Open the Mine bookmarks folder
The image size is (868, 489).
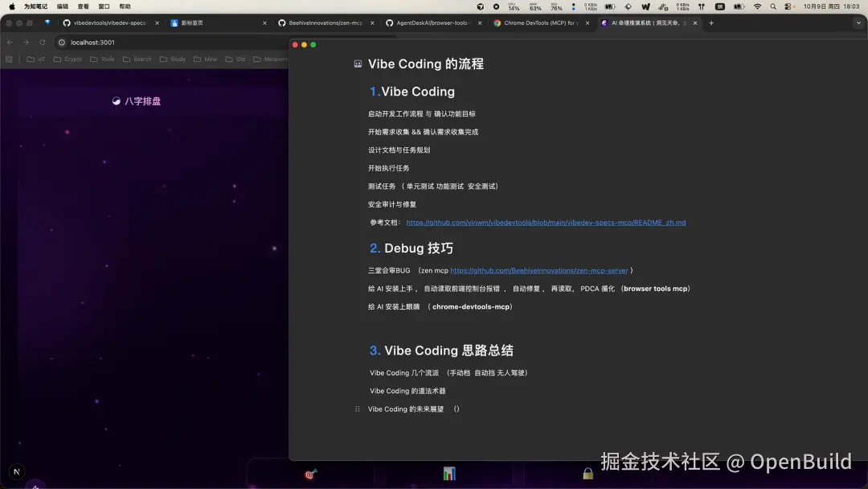206,60
